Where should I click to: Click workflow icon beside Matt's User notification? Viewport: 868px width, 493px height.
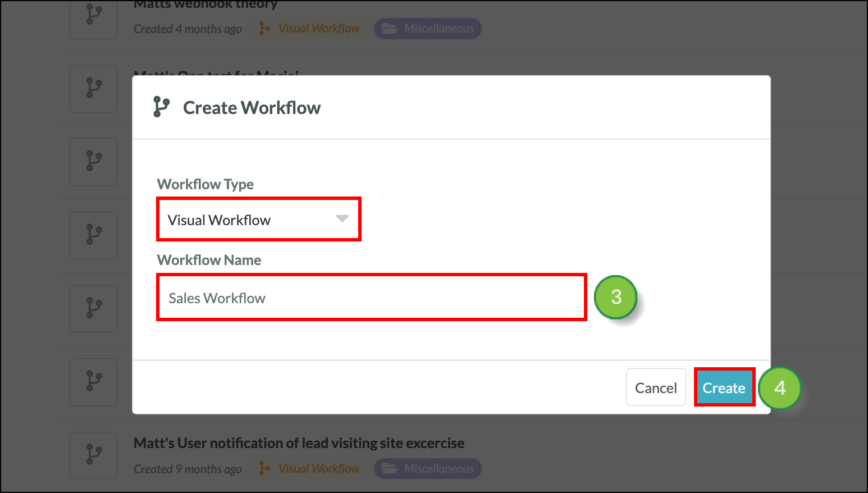coord(94,455)
